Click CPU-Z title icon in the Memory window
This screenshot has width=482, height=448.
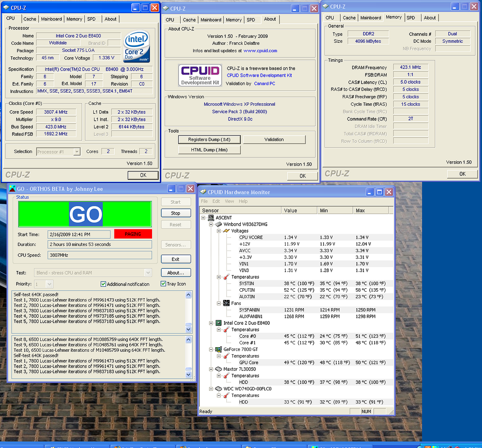pos(325,7)
